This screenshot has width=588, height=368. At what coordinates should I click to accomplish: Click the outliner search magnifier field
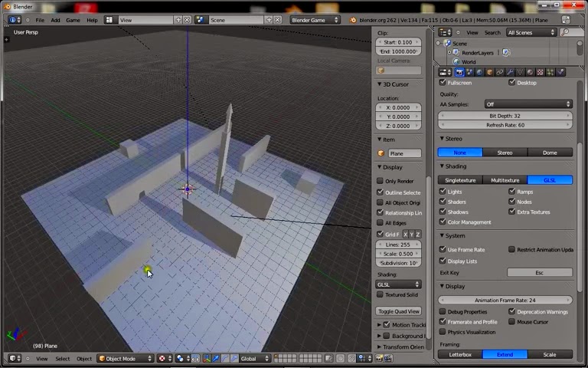click(571, 33)
